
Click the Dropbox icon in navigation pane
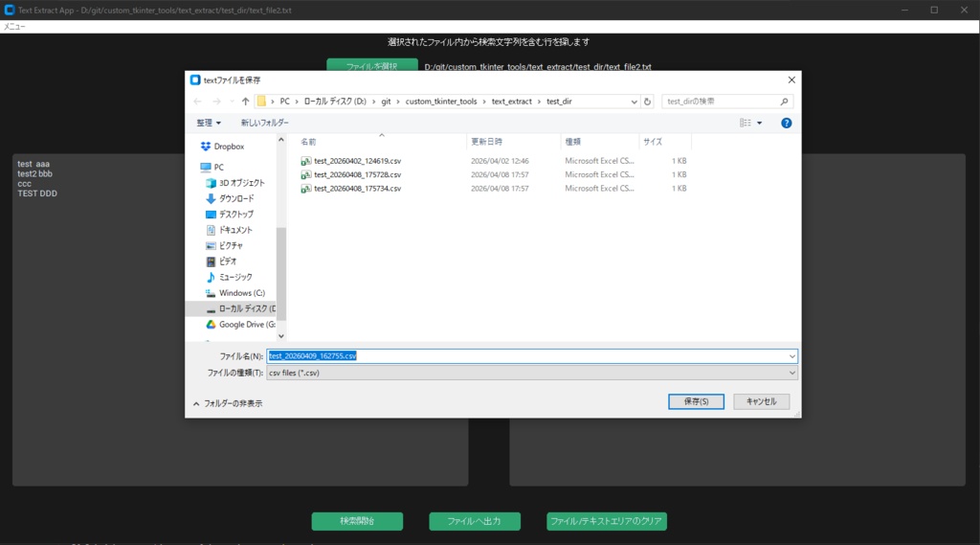[x=206, y=147]
